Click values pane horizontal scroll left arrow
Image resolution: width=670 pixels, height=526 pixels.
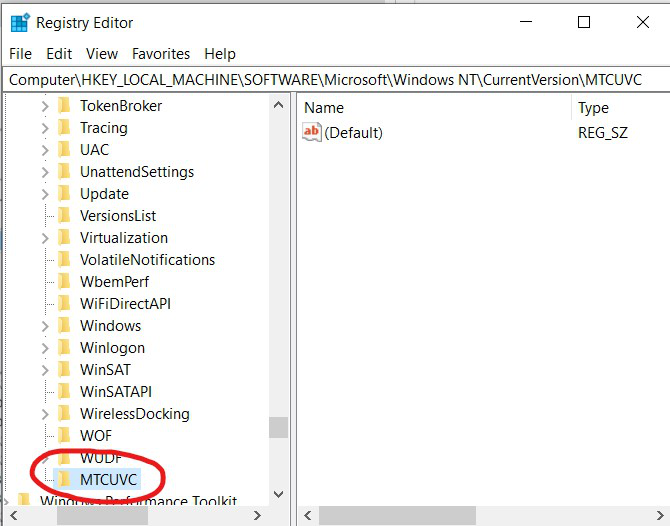coord(307,515)
